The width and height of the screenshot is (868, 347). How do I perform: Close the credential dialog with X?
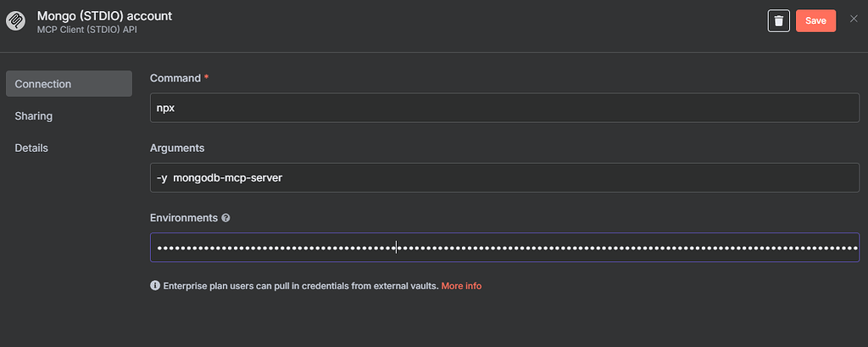click(854, 20)
